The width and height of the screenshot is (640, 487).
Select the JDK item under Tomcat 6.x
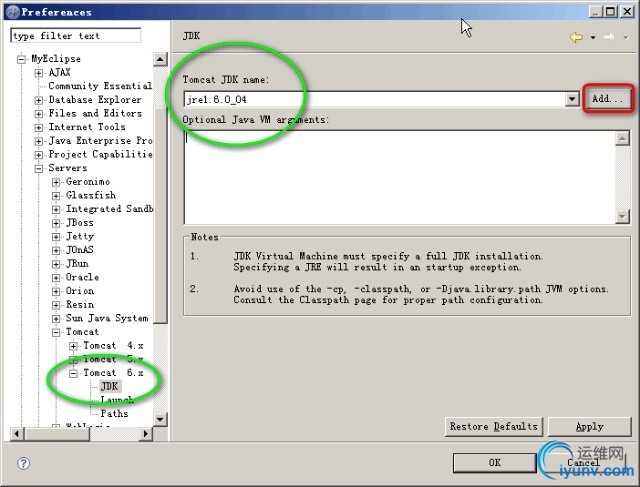pyautogui.click(x=109, y=386)
